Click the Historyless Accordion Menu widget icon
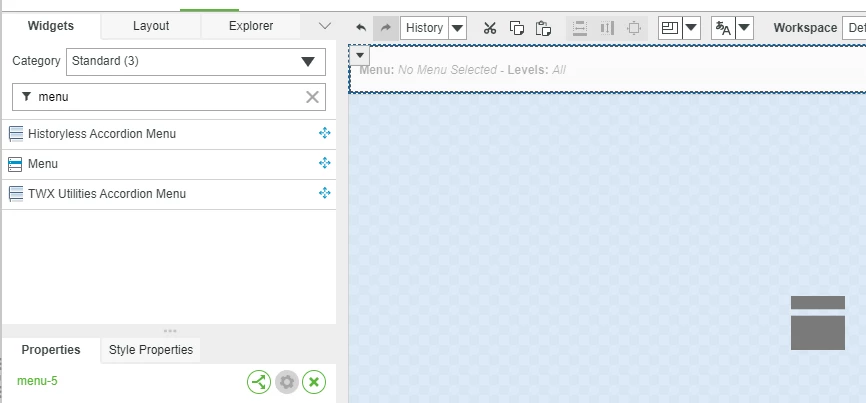The height and width of the screenshot is (403, 866). point(15,134)
